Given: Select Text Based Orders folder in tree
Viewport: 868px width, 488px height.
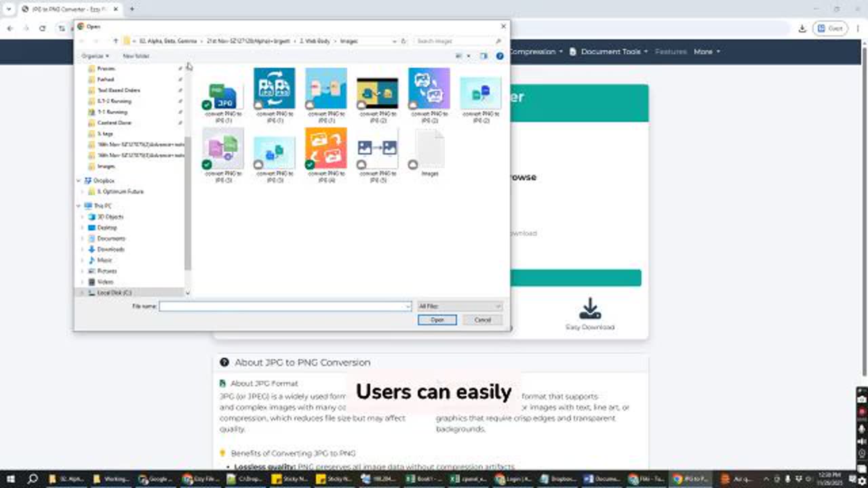Looking at the screenshot, I should pyautogui.click(x=119, y=90).
